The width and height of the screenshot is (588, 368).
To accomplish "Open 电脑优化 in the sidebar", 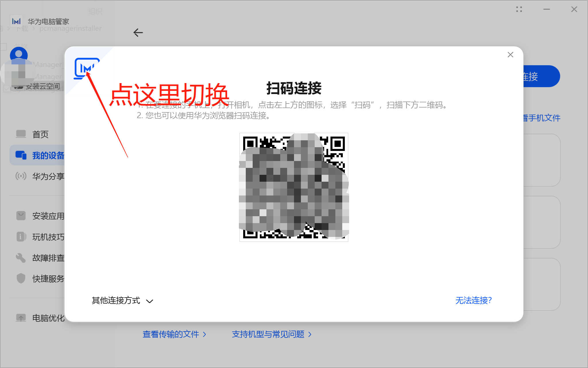I will [x=37, y=318].
